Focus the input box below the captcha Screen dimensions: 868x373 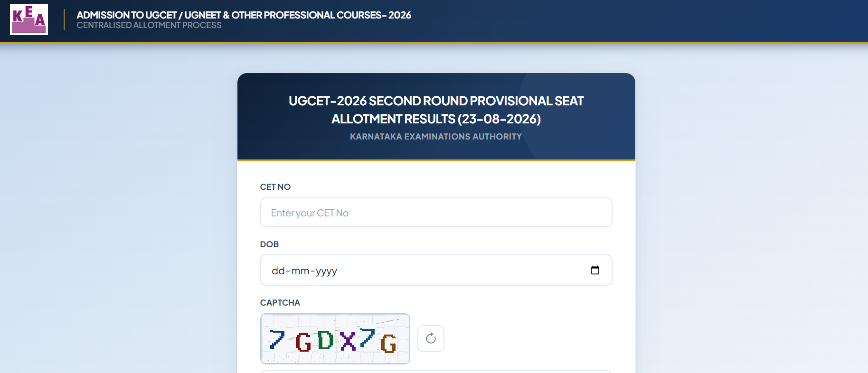(x=436, y=372)
